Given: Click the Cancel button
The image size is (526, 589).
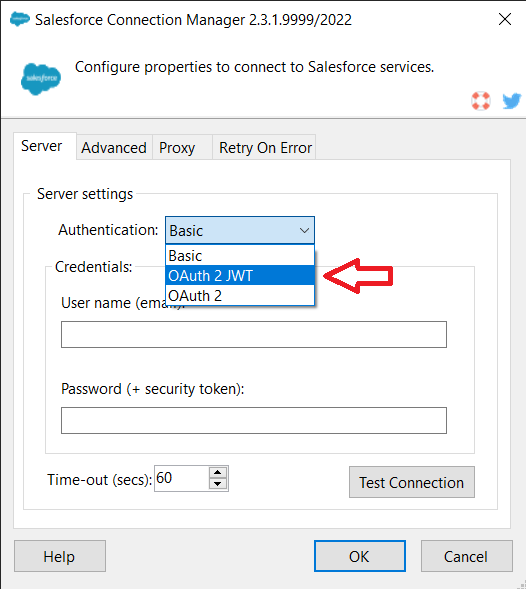Looking at the screenshot, I should coord(467,556).
